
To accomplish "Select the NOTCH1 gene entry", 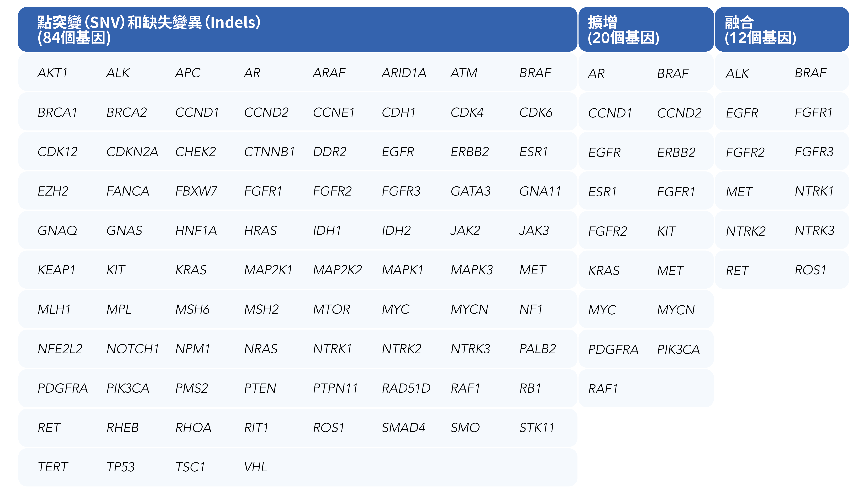I will (132, 349).
